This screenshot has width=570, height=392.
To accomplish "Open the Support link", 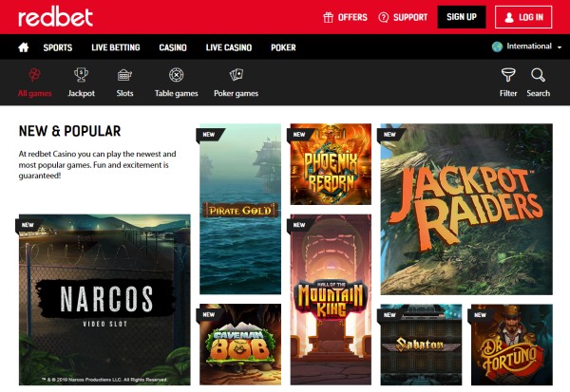I will [410, 17].
